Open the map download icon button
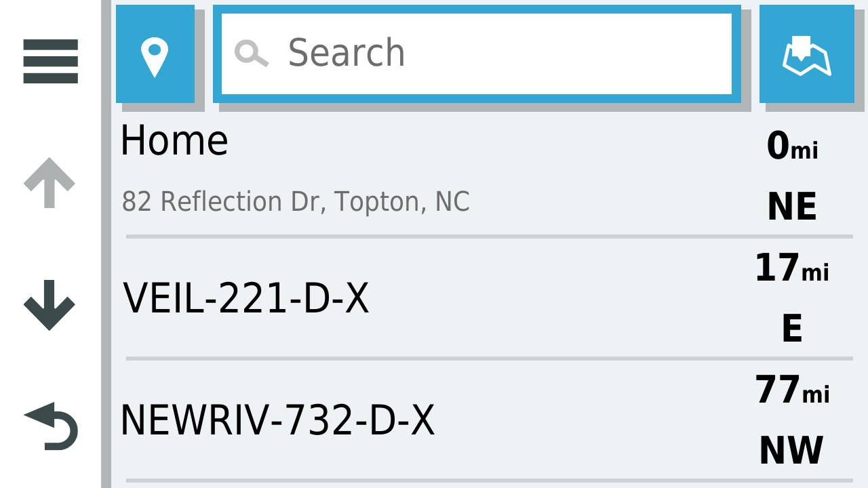Screen dimensions: 868x488 click(x=807, y=54)
